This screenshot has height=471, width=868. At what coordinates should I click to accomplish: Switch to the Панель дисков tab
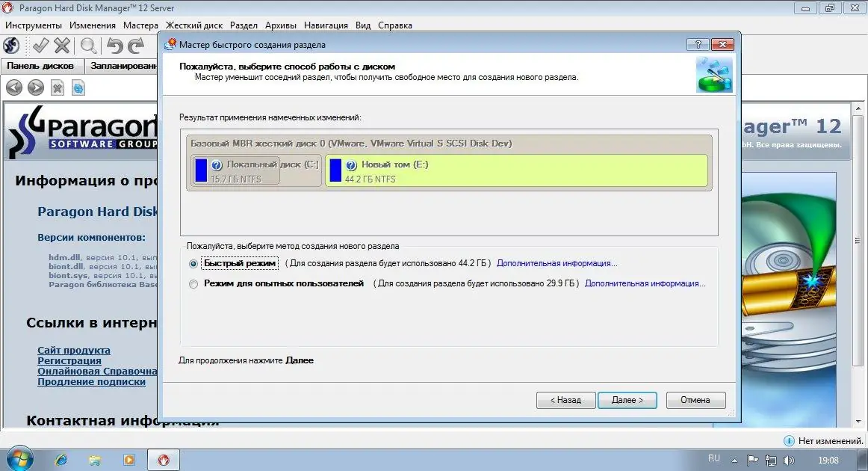point(40,66)
